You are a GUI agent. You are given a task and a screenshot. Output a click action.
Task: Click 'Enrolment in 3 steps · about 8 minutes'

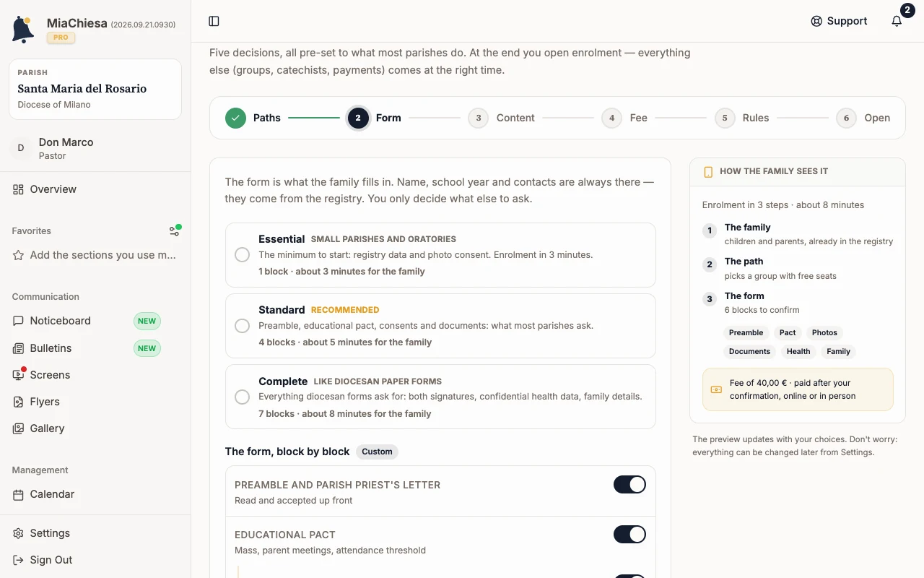pyautogui.click(x=783, y=205)
